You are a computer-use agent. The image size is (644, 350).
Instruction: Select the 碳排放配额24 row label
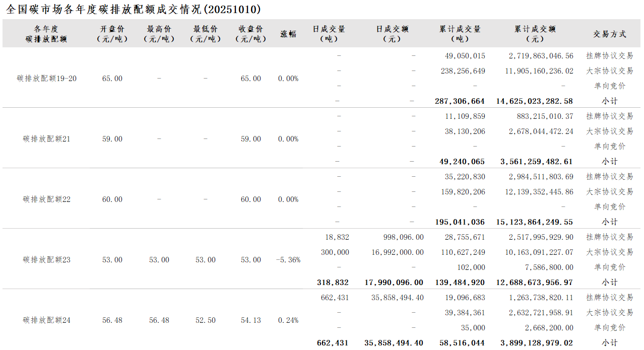(x=47, y=320)
